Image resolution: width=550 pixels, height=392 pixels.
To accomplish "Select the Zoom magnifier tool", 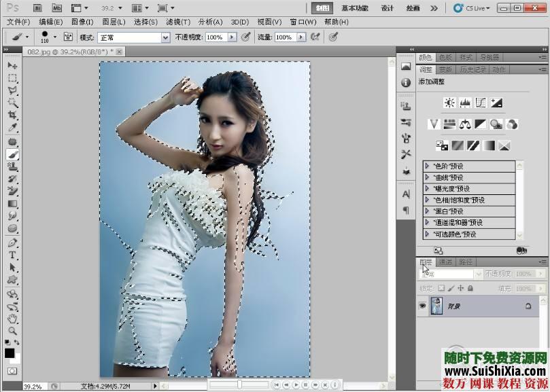I will [x=12, y=331].
